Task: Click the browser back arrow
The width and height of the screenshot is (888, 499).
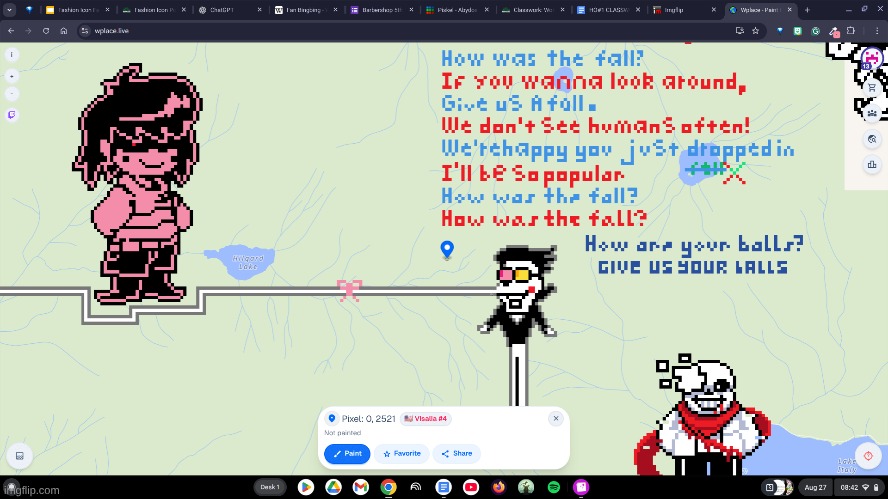Action: point(11,31)
